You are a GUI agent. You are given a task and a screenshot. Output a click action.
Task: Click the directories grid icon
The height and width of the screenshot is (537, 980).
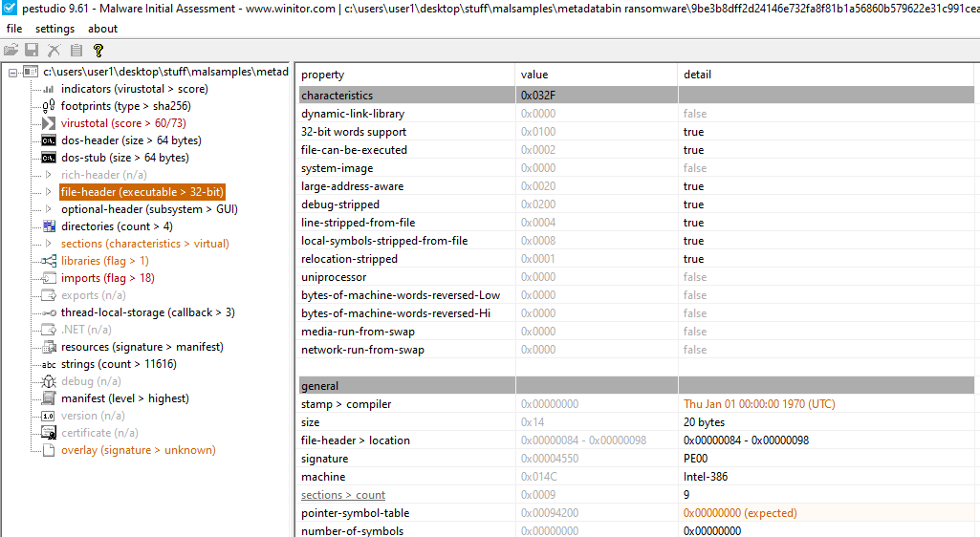coord(49,226)
